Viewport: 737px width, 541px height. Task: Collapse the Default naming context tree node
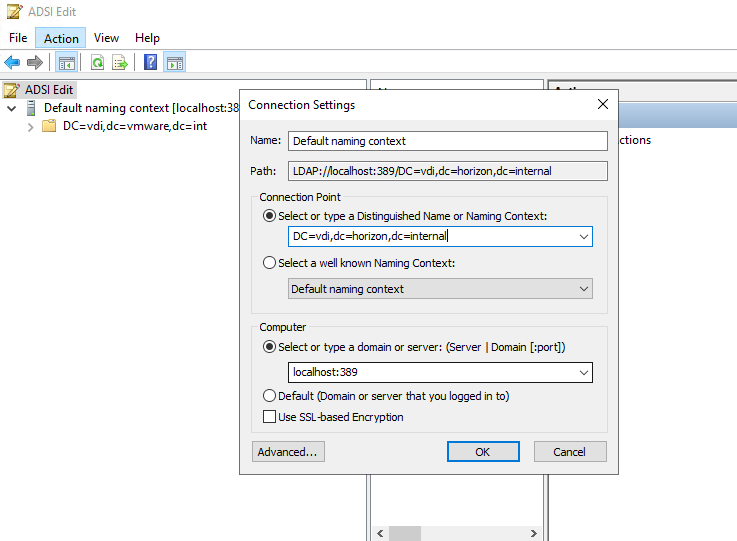tap(12, 109)
